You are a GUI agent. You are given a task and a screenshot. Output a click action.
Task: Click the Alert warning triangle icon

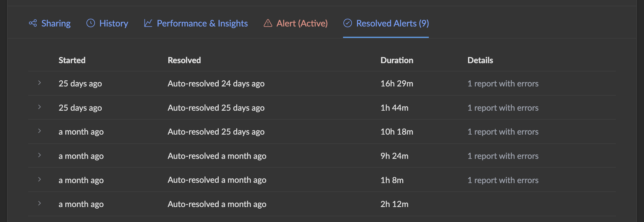pyautogui.click(x=268, y=23)
